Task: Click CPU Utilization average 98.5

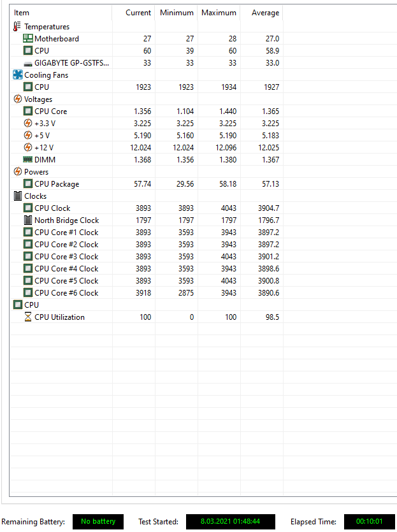Action: [x=272, y=317]
